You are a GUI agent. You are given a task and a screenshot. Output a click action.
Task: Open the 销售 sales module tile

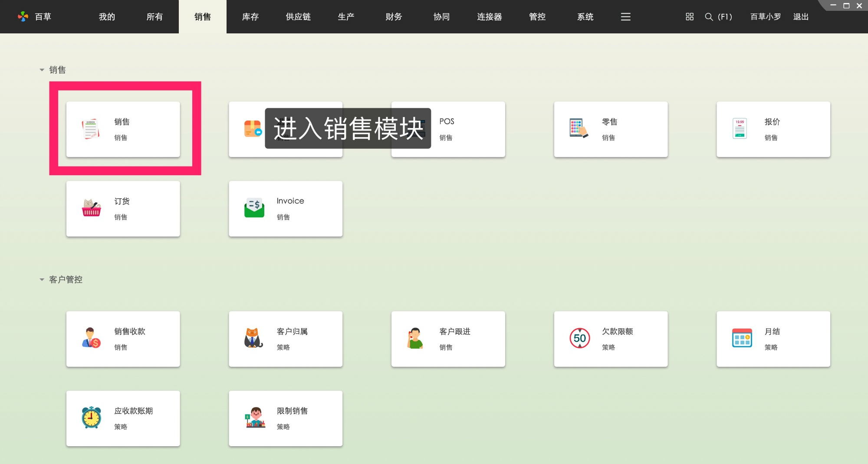[123, 129]
